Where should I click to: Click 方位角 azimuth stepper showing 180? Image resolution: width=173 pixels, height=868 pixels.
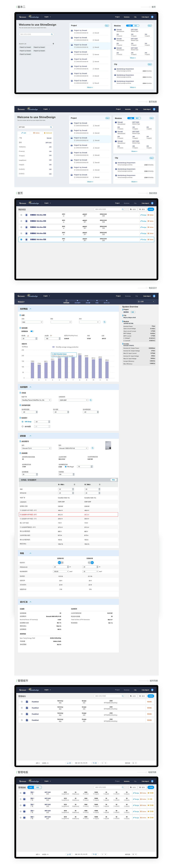(x=53, y=338)
